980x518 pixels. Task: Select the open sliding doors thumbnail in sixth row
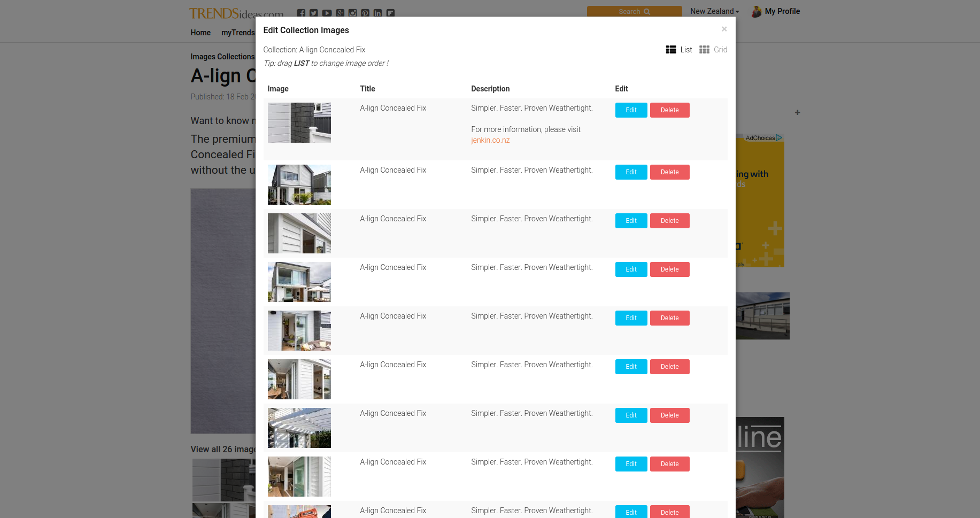coord(299,379)
